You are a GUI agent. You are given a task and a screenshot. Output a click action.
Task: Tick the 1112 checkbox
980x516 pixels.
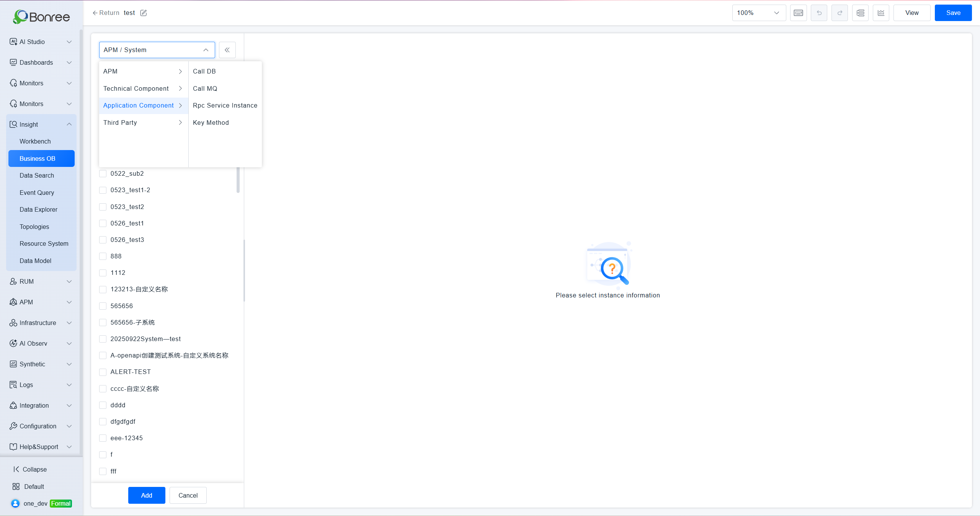coord(103,273)
